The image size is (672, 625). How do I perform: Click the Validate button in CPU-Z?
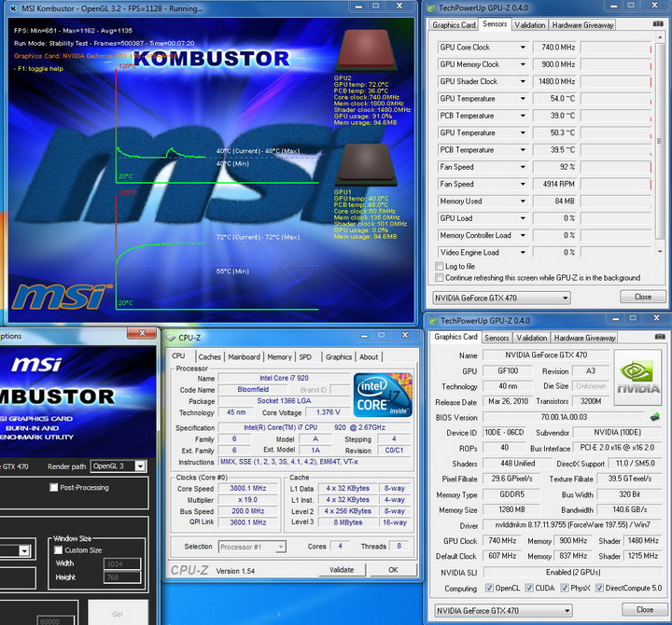point(342,570)
